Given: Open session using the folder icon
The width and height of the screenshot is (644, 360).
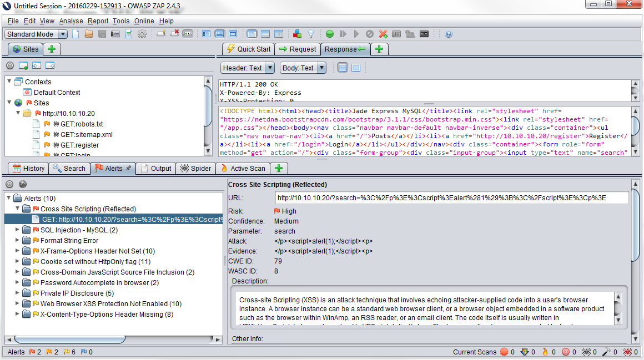Looking at the screenshot, I should coord(89,34).
